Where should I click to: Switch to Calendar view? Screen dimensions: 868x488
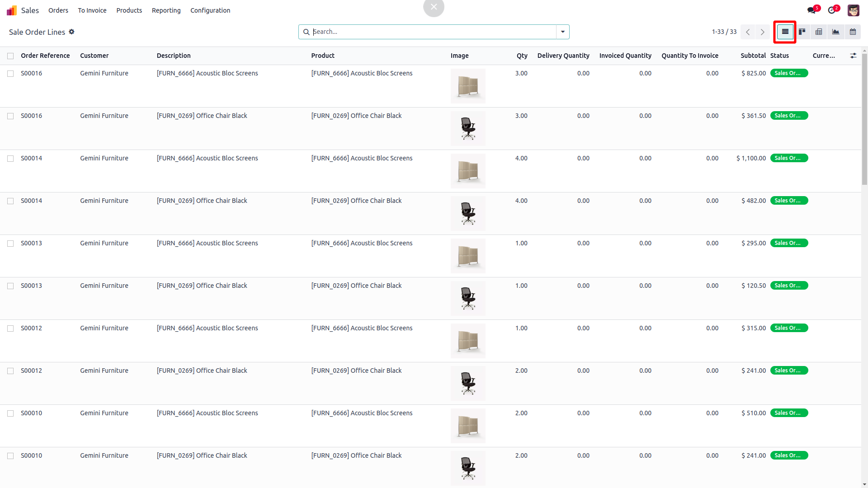click(853, 32)
